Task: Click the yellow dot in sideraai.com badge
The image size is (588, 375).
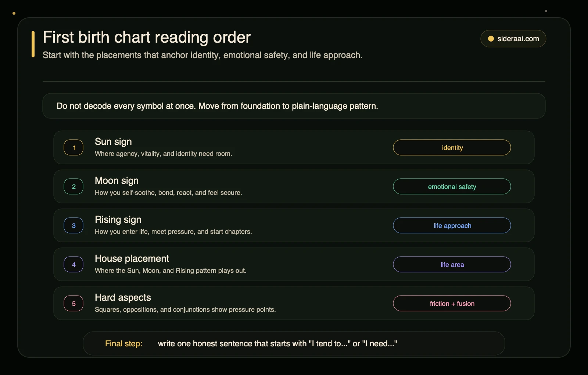Action: coord(491,39)
